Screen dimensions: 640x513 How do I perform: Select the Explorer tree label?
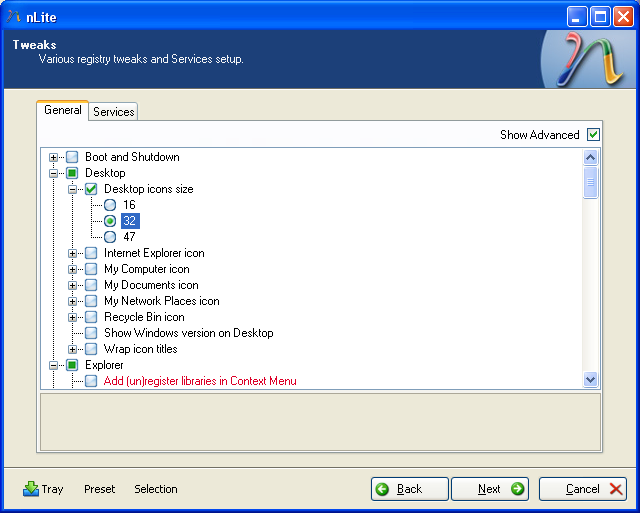[x=104, y=365]
